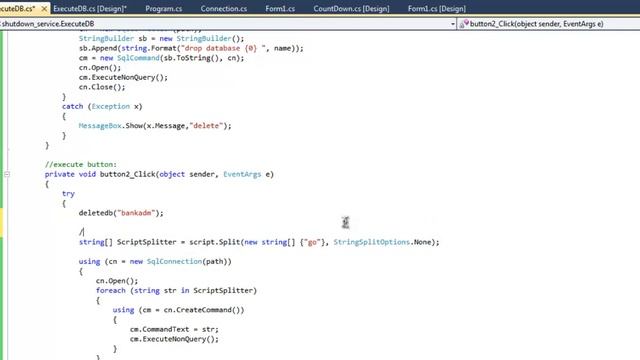Click the string[] ScriptSplitter declaration
Image resolution: width=640 pixels, height=360 pixels.
point(259,242)
